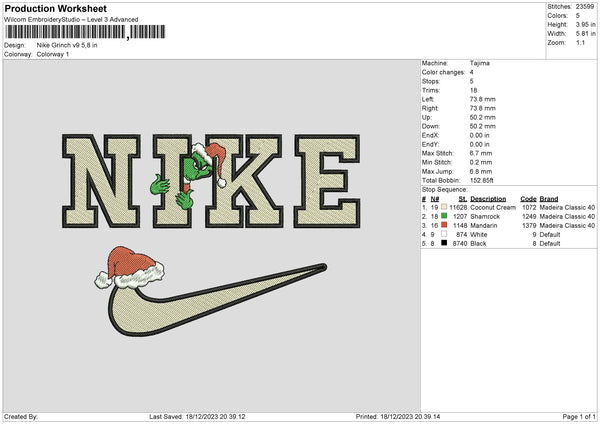Click the 'Code' column header

pyautogui.click(x=528, y=199)
